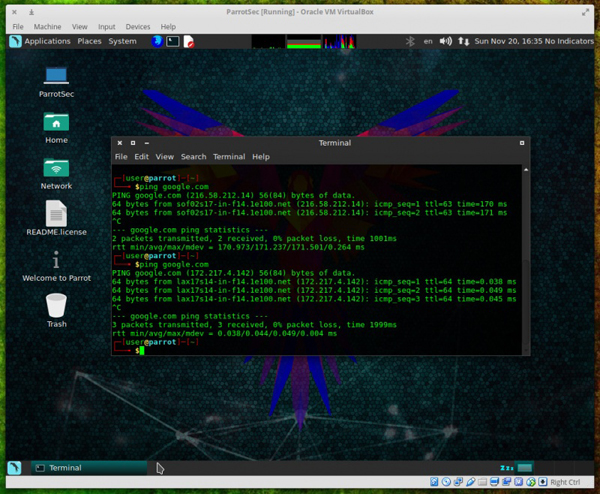Switch keyboard layout with the 'en' indicator

[428, 42]
